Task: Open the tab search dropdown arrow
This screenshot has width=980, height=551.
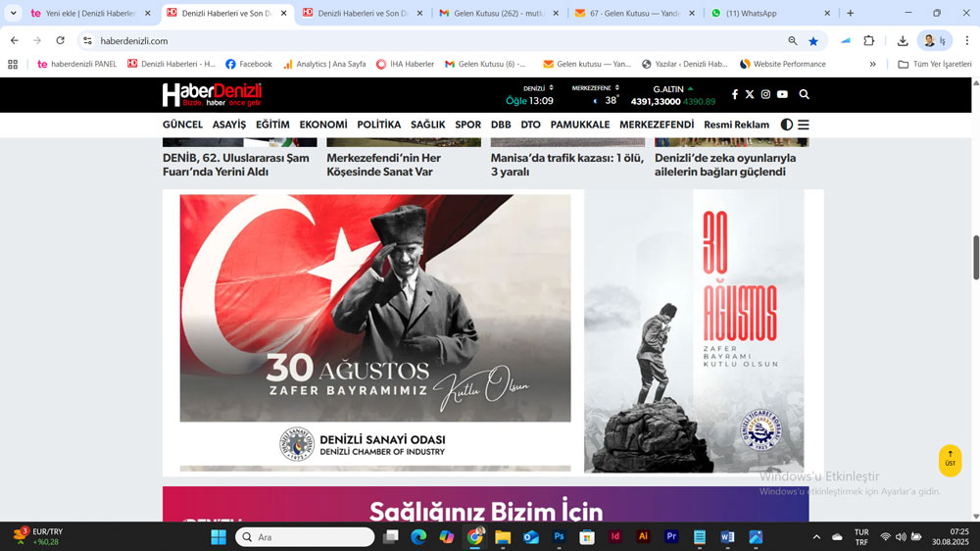Action: tap(13, 13)
